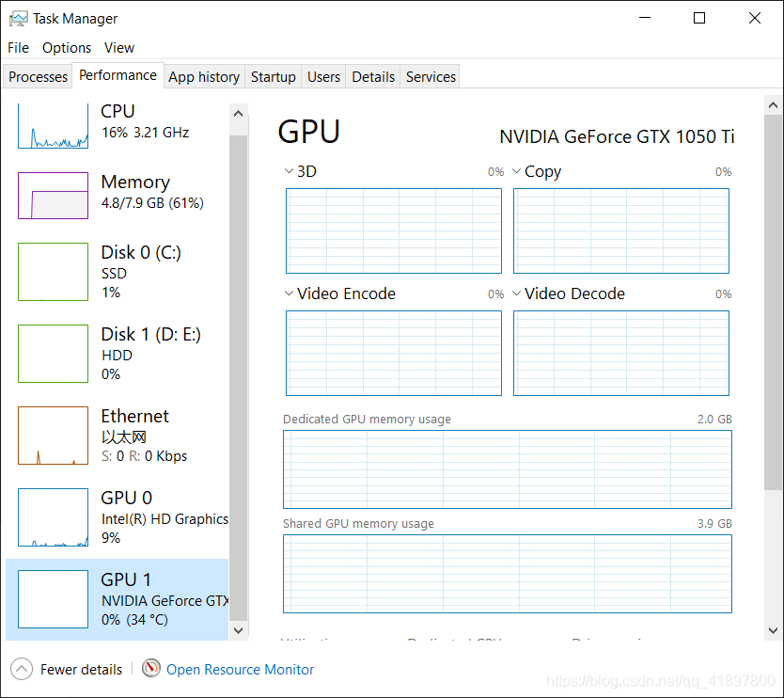This screenshot has height=698, width=784.
Task: Switch to the Users tab
Action: (x=323, y=76)
